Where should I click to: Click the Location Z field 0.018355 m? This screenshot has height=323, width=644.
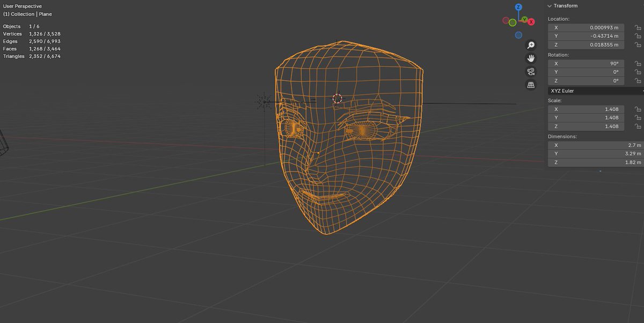586,45
